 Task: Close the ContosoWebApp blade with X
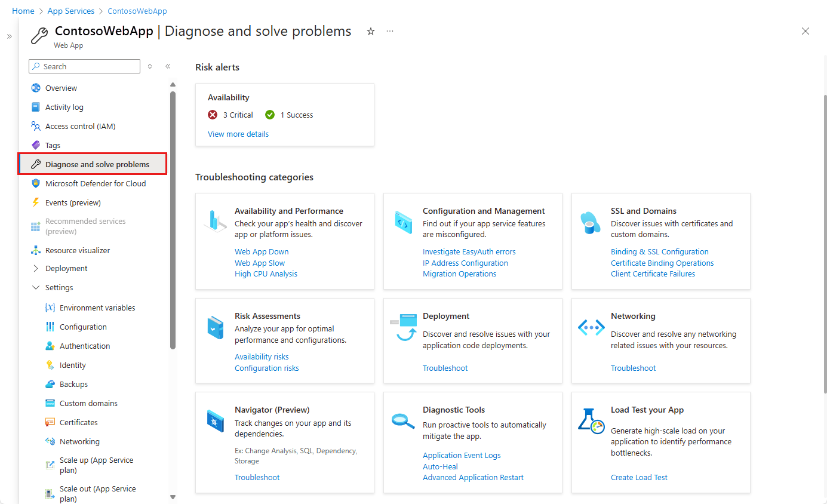coord(806,31)
